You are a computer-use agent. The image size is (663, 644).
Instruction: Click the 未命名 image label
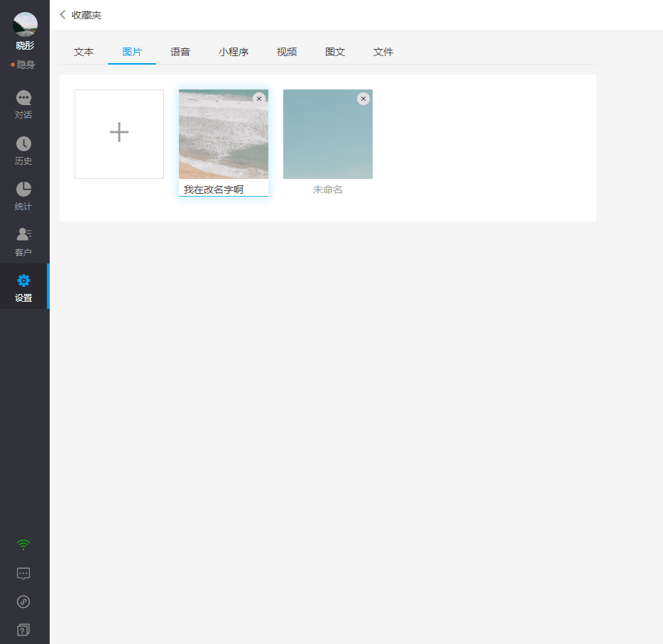point(328,190)
